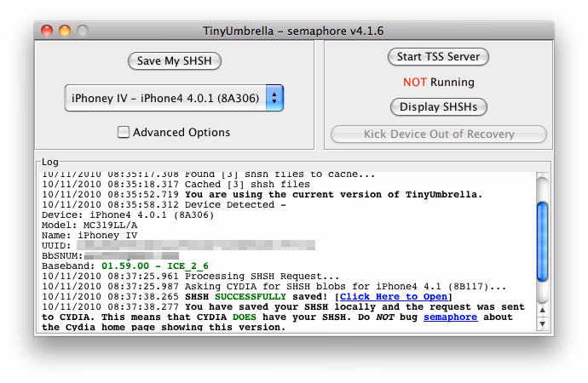This screenshot has height=383, width=588.
Task: Open the device selection dropdown
Action: coord(174,98)
